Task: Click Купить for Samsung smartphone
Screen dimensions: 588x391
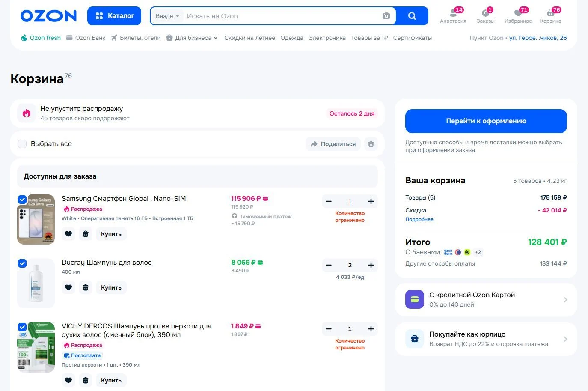Action: (111, 234)
